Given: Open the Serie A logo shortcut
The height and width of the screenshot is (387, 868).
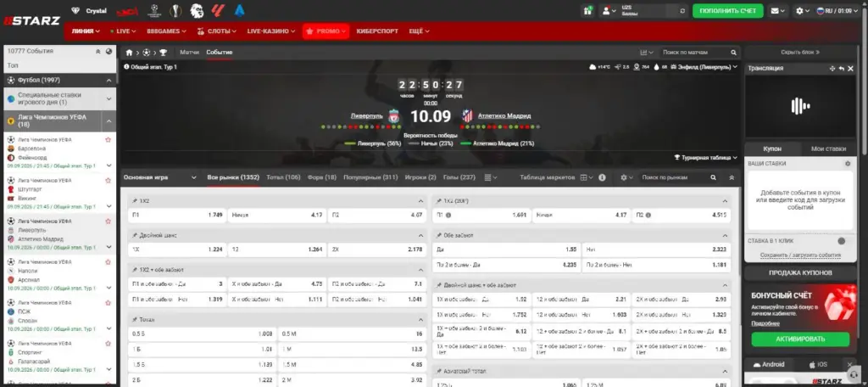Looking at the screenshot, I should click(239, 10).
